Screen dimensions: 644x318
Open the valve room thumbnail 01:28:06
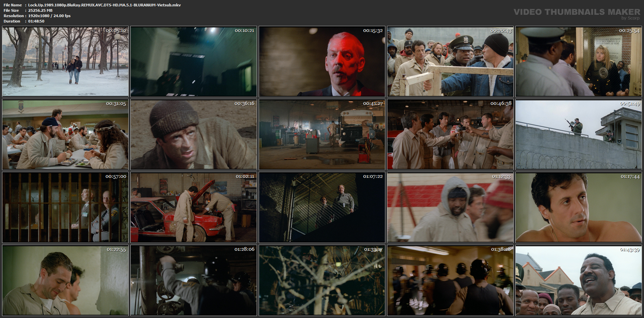[x=194, y=280]
